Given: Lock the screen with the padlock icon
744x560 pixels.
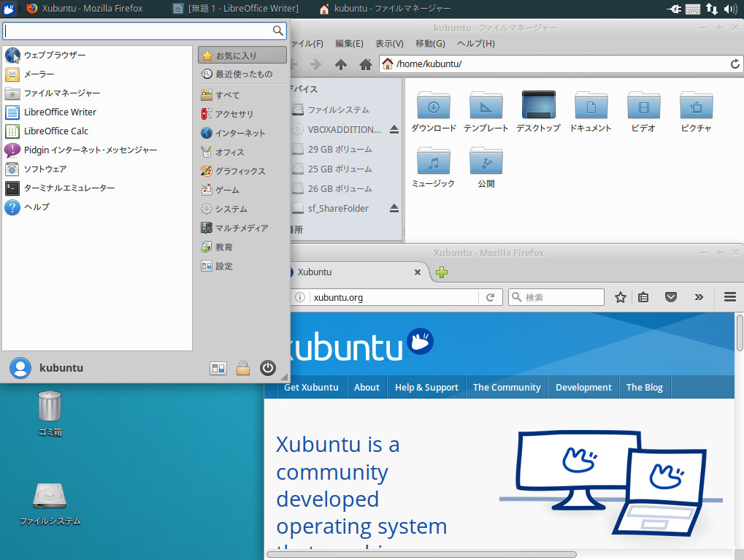Looking at the screenshot, I should (243, 368).
